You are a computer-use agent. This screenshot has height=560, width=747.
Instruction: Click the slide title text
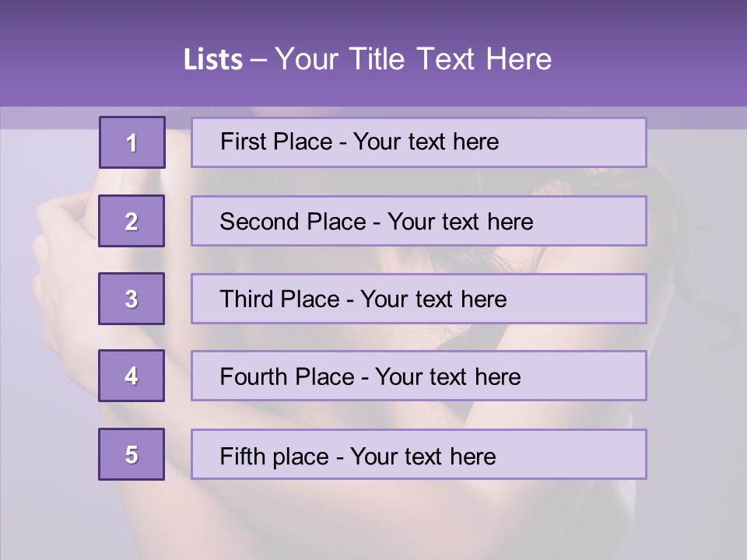point(367,59)
